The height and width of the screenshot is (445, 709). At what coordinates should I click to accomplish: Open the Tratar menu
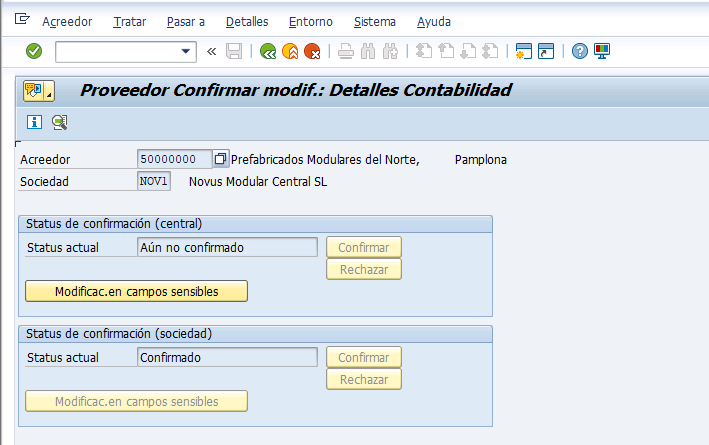pos(130,22)
